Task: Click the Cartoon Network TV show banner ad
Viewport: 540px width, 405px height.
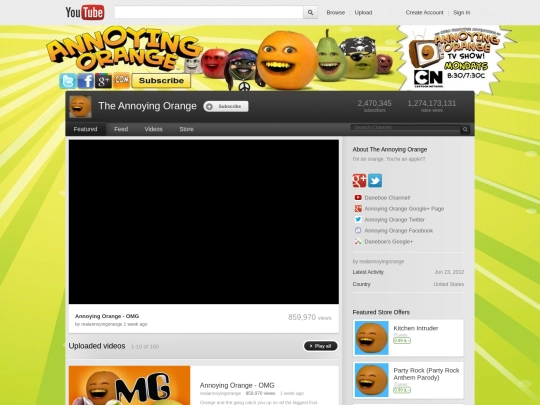Action: [455, 59]
